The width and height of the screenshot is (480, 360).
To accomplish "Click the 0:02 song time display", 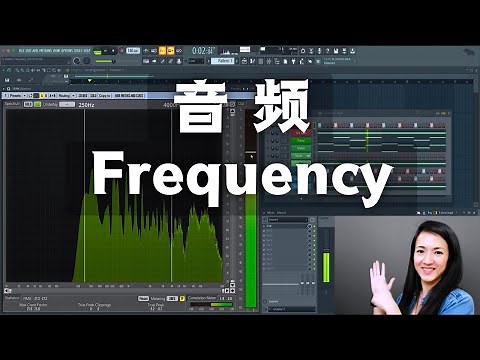I will point(203,51).
